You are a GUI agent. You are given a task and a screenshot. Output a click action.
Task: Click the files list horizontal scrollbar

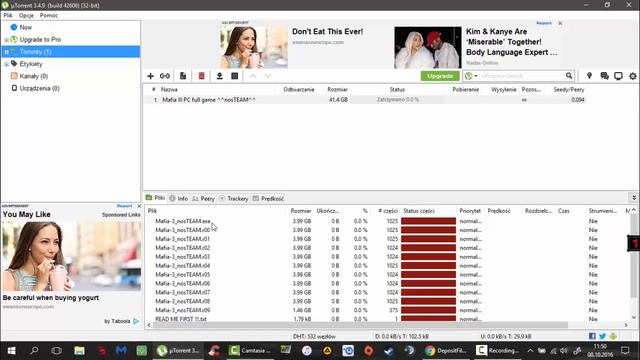pyautogui.click(x=360, y=325)
